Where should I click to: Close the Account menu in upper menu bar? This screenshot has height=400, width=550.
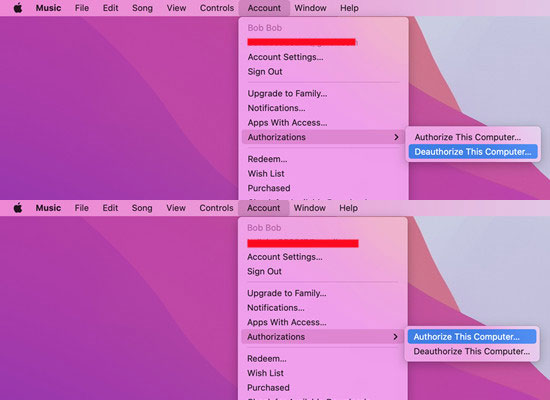click(x=264, y=8)
